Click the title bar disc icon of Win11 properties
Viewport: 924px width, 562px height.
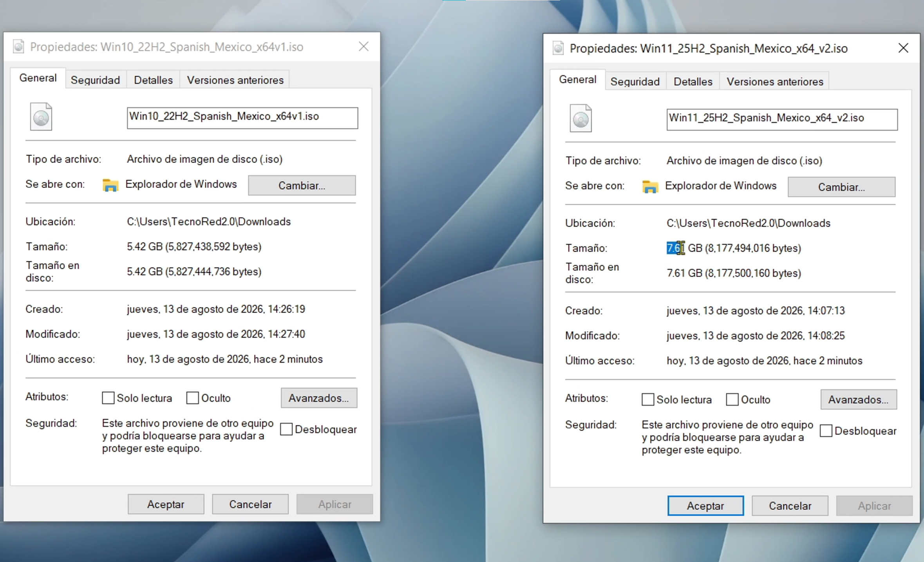[558, 48]
